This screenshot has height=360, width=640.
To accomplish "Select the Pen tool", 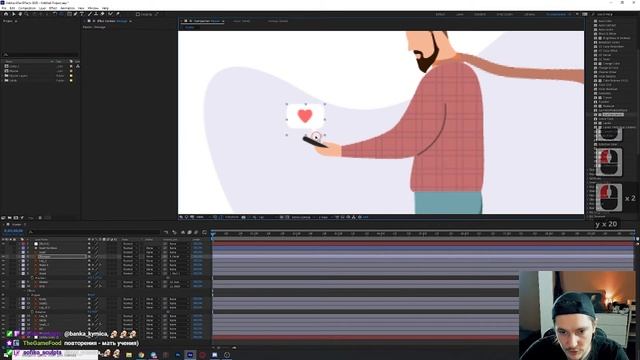I will 76,14.
